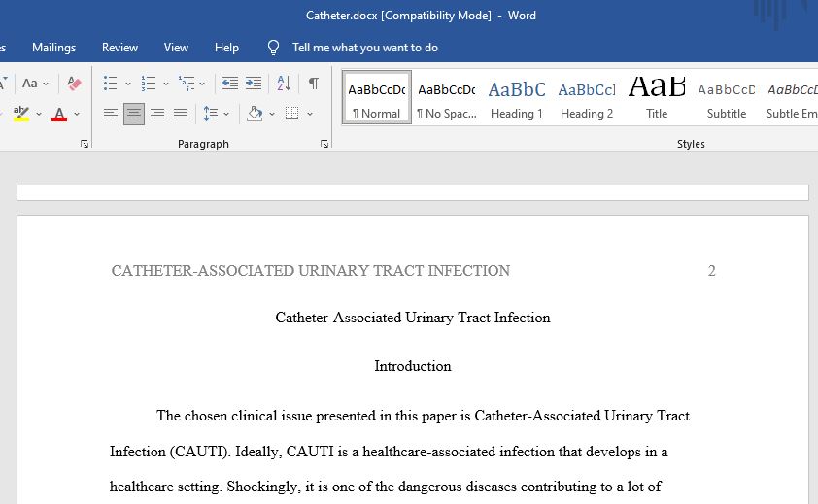Click the centered title Catheter-Associated Urinary Tract Infection

click(x=413, y=318)
